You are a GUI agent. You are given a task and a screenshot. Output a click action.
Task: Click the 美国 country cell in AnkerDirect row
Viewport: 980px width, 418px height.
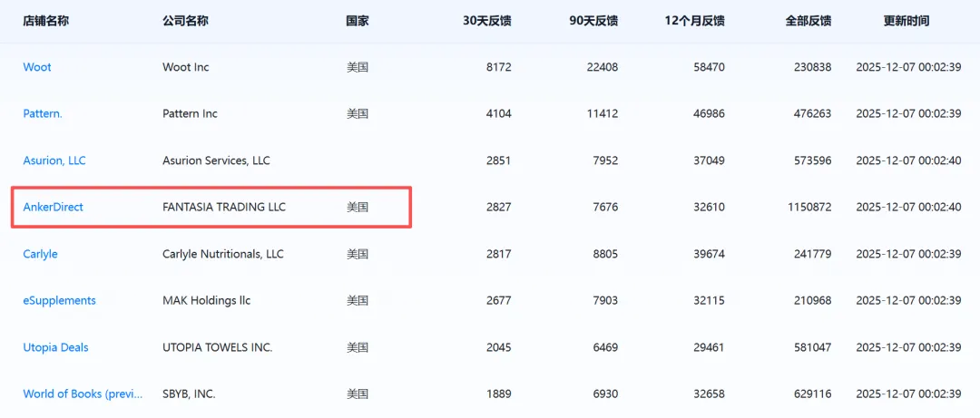358,207
